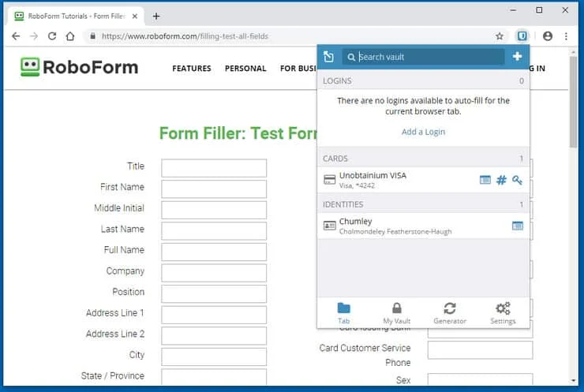584x392 pixels.
Task: Click the Address Line 2 field
Action: [x=214, y=335]
